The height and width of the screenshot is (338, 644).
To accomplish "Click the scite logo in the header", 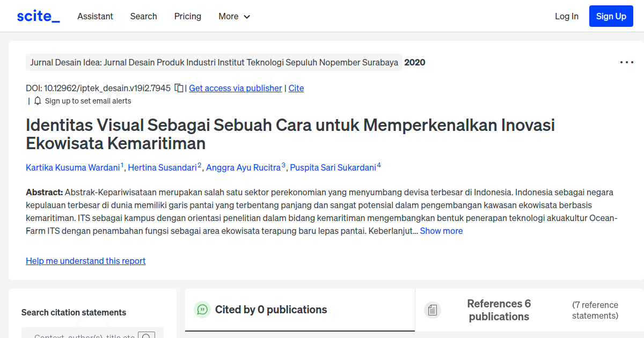I will pyautogui.click(x=38, y=16).
